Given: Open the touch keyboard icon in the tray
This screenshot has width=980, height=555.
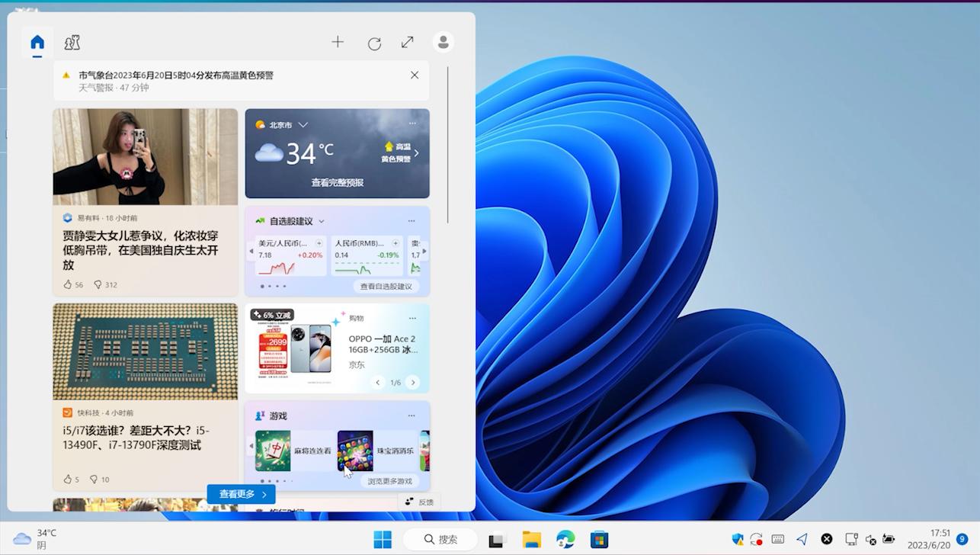Looking at the screenshot, I should pyautogui.click(x=777, y=539).
